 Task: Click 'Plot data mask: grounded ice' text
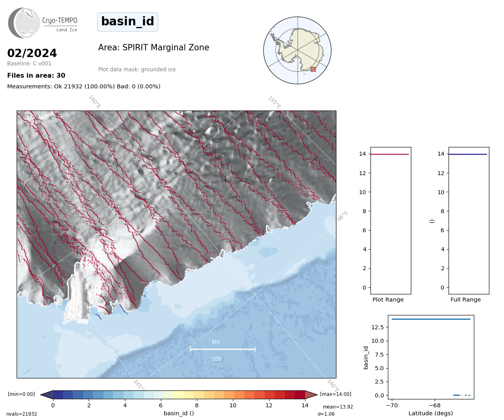click(137, 69)
